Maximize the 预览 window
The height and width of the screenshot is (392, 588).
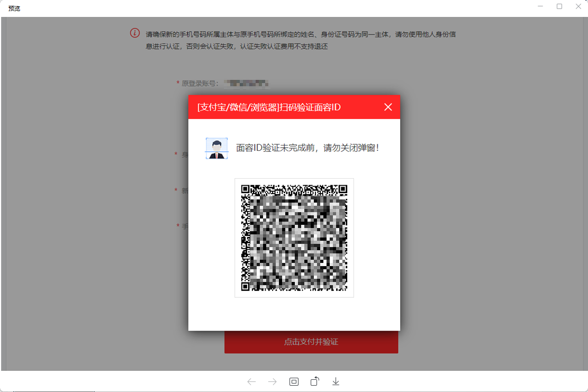[x=559, y=6]
